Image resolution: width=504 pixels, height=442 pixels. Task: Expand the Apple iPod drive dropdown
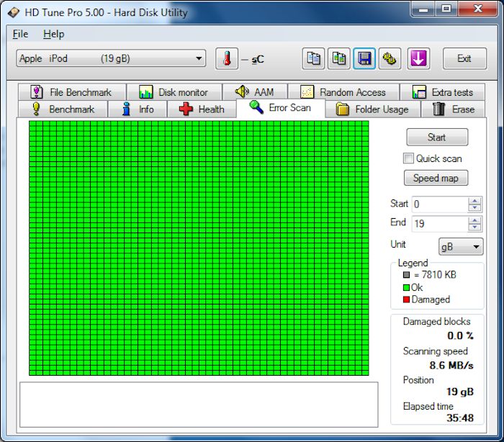click(x=111, y=58)
